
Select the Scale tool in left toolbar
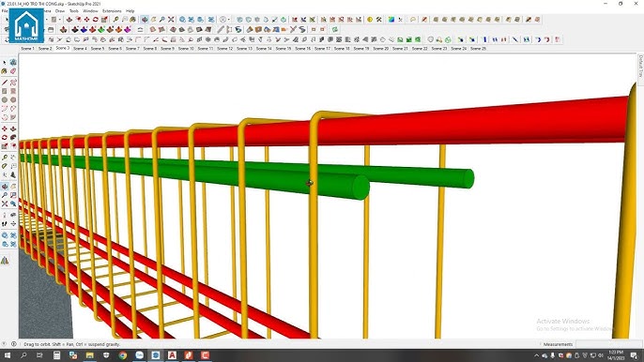click(5, 146)
